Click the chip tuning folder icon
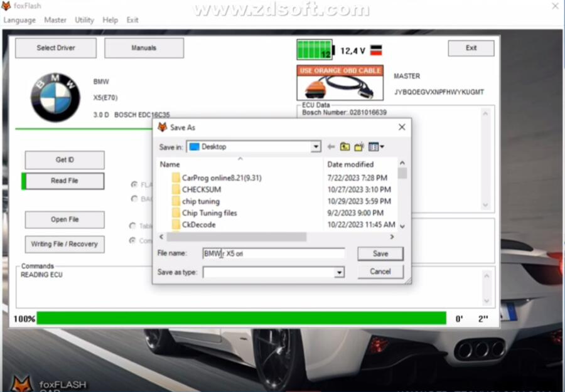Image resolution: width=565 pixels, height=392 pixels. [x=176, y=201]
